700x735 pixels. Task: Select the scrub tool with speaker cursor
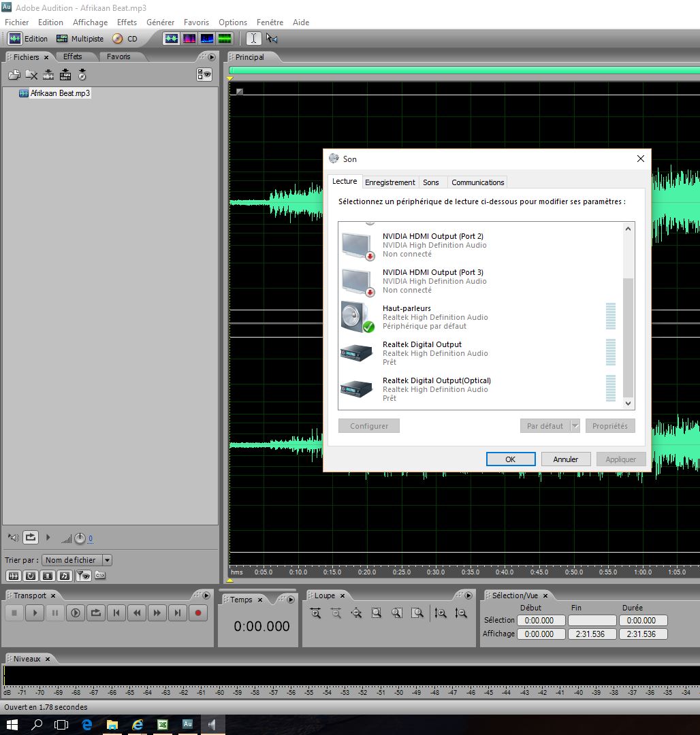272,38
